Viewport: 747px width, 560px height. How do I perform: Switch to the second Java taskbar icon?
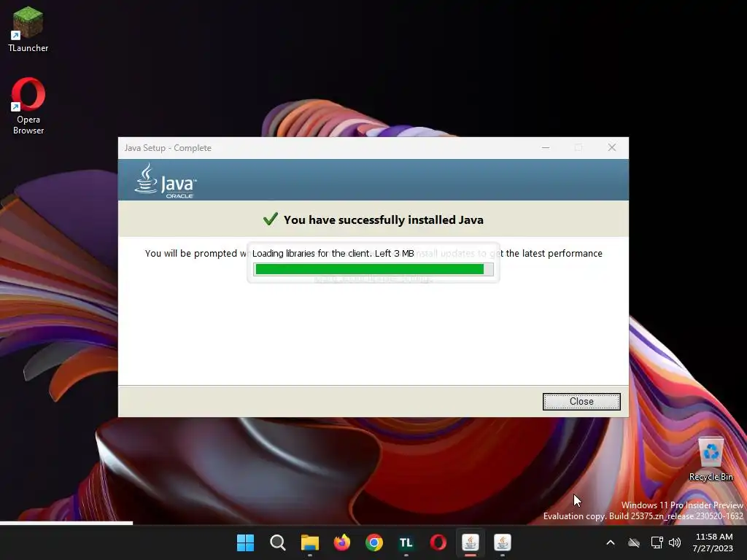(502, 542)
